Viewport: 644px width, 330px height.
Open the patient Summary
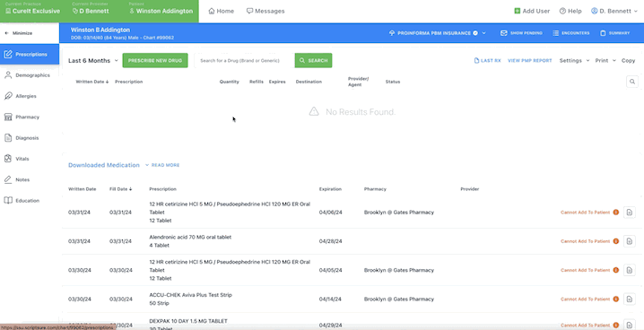tap(614, 33)
